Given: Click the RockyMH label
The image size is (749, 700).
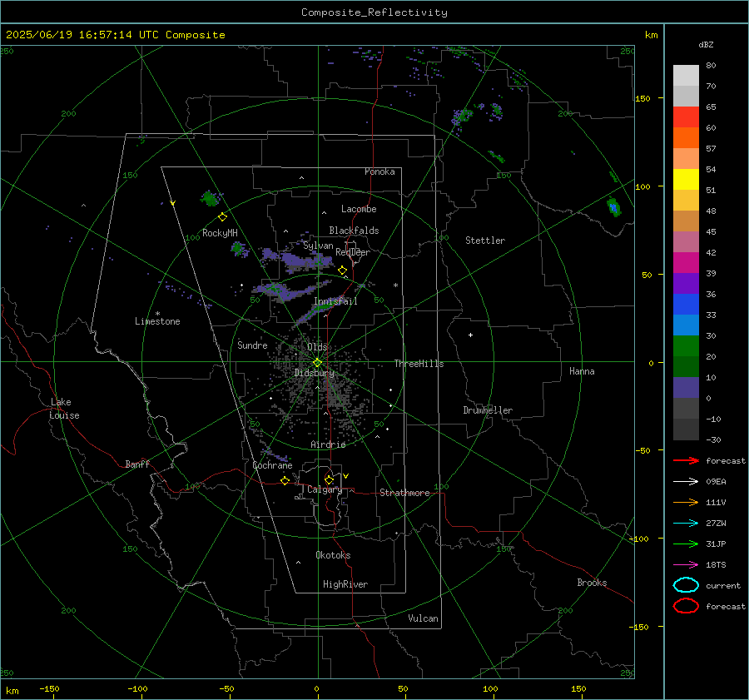Looking at the screenshot, I should click(x=220, y=233).
